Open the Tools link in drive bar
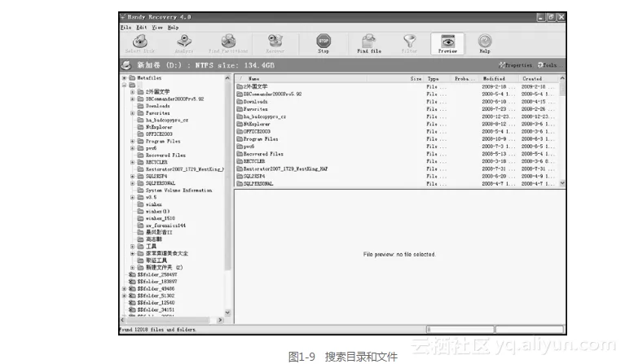Viewport: 625px width, 364px height. point(548,65)
